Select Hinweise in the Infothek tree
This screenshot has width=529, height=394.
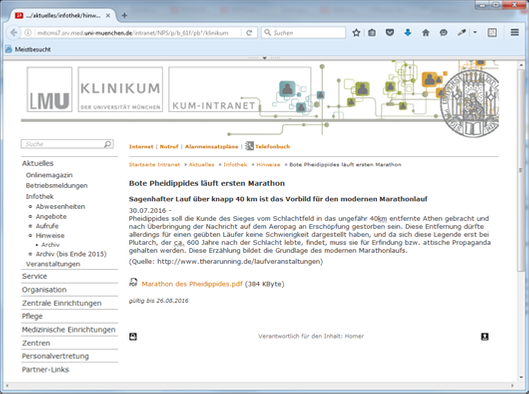pyautogui.click(x=50, y=235)
